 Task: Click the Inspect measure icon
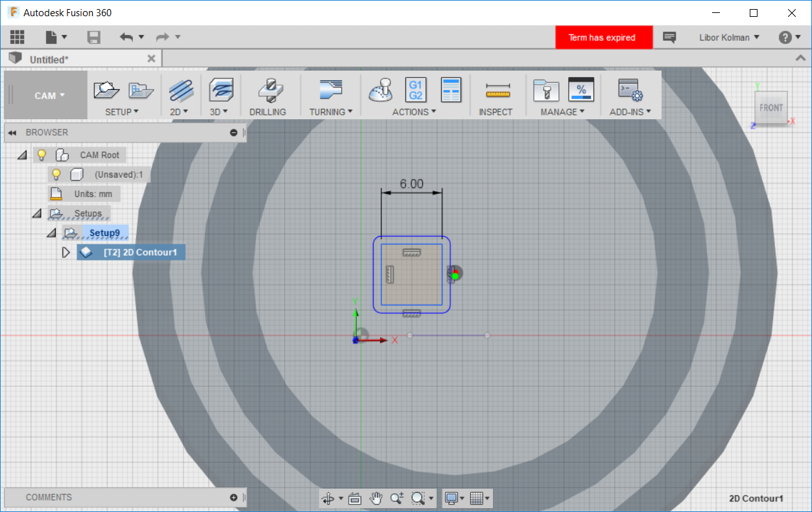coord(497,90)
